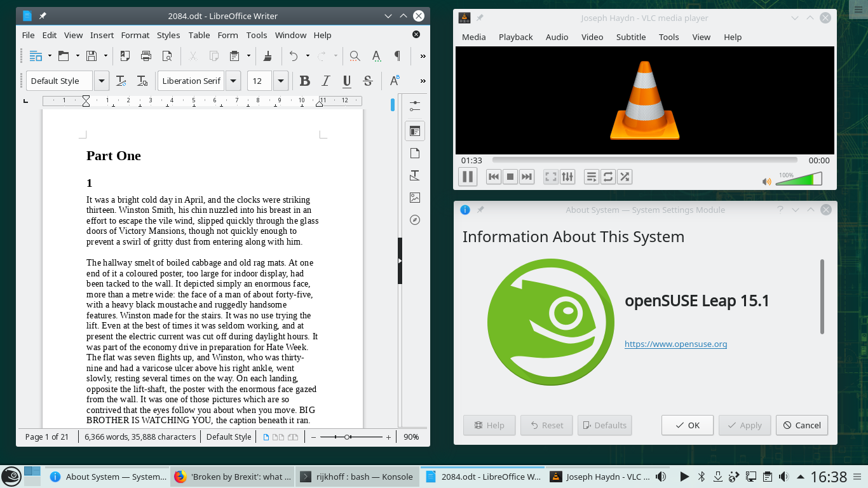Viewport: 868px width, 488px height.
Task: Open the Styles menu in Writer
Action: (x=168, y=35)
